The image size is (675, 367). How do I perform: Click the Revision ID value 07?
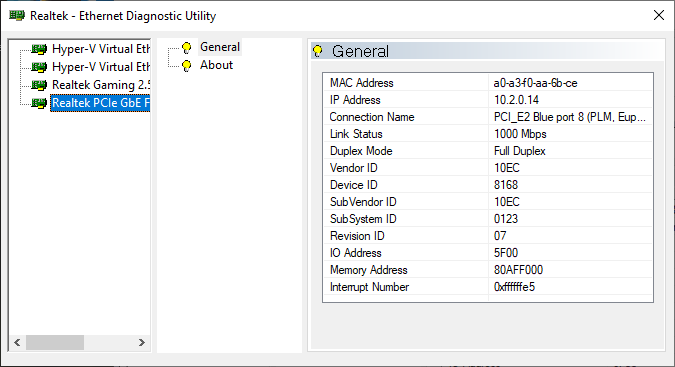click(x=500, y=236)
